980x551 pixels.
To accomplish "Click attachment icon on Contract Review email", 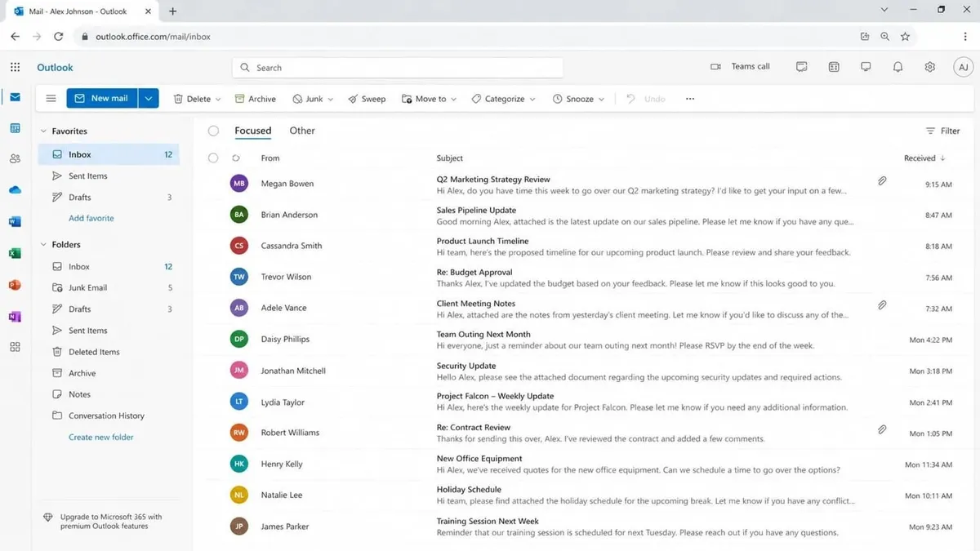I will point(882,429).
